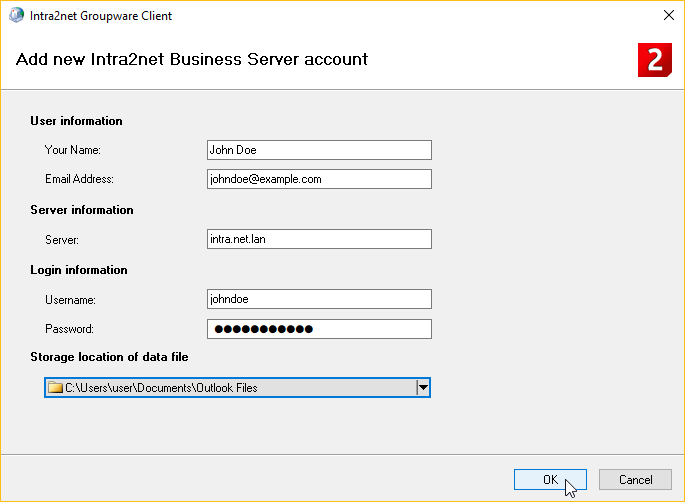This screenshot has height=502, width=685.
Task: Focus the Password input field
Action: 319,329
